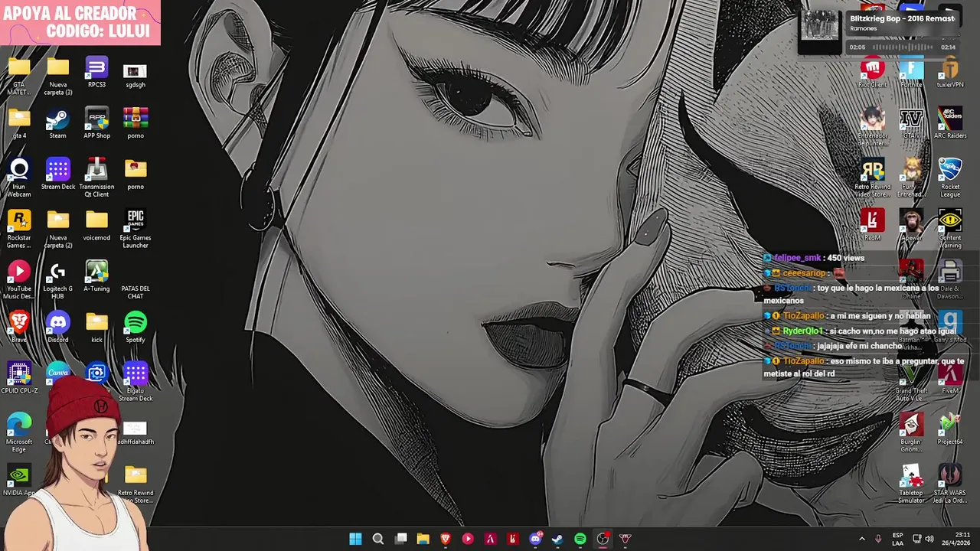The image size is (980, 551).
Task: Open the Content Warning shortcut
Action: pyautogui.click(x=950, y=230)
